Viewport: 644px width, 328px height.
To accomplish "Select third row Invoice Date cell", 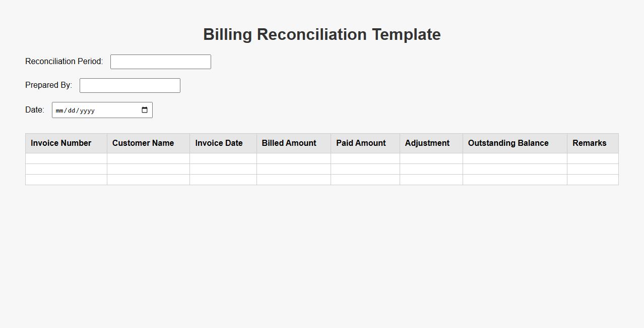I will (x=223, y=180).
